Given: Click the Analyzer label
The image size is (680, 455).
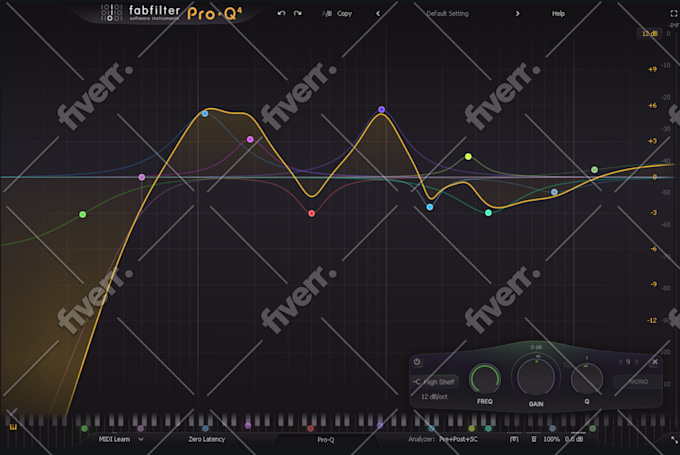Looking at the screenshot, I should pos(422,439).
